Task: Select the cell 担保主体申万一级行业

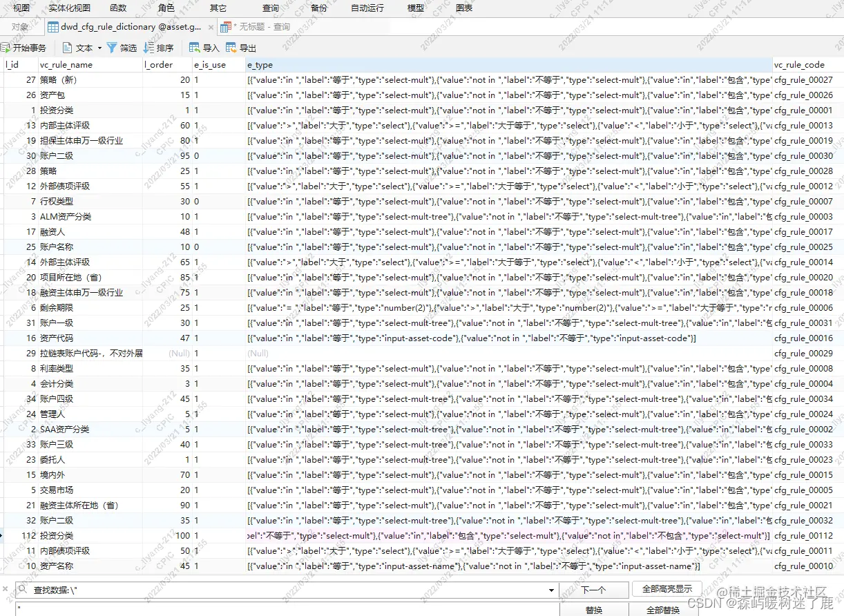Action: (90, 141)
